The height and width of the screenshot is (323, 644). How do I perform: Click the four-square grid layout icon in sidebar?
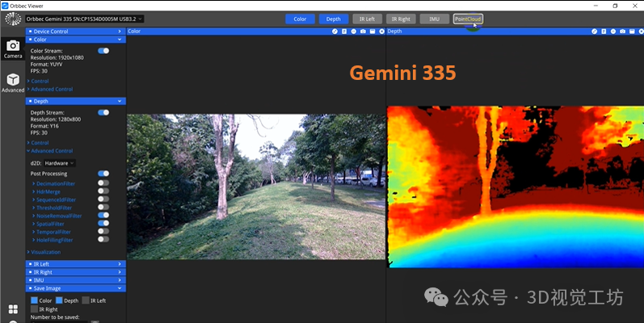13,309
